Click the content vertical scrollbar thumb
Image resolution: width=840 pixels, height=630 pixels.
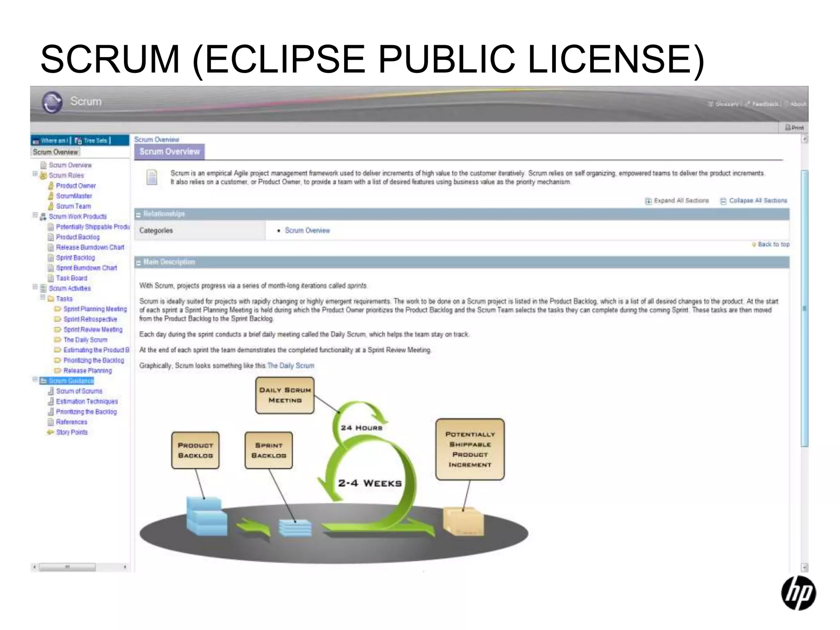[x=805, y=308]
